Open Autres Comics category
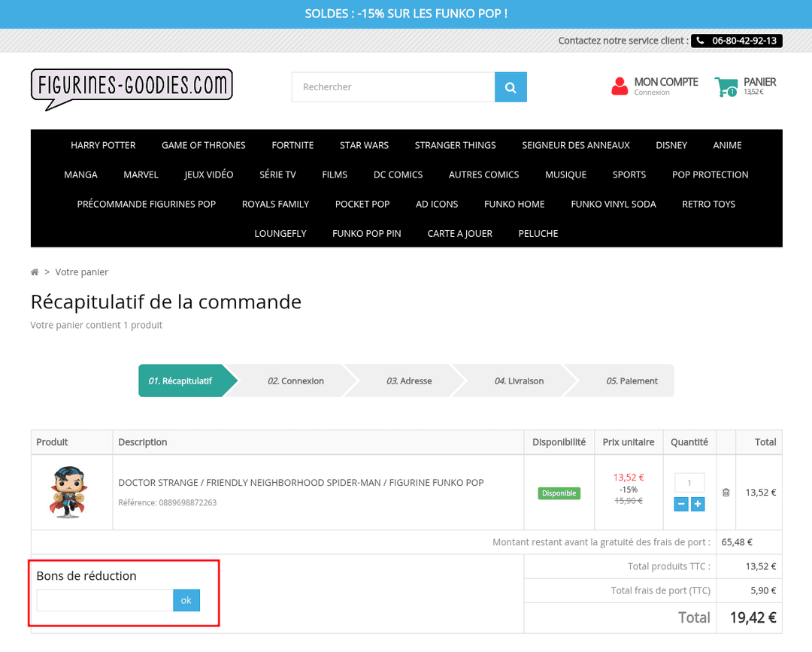The width and height of the screenshot is (812, 652). point(483,174)
